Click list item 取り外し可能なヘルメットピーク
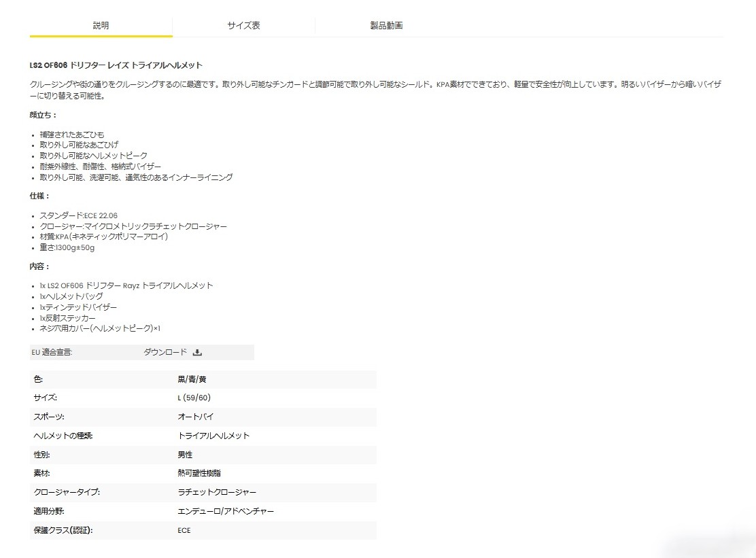The image size is (756, 558). click(x=94, y=156)
